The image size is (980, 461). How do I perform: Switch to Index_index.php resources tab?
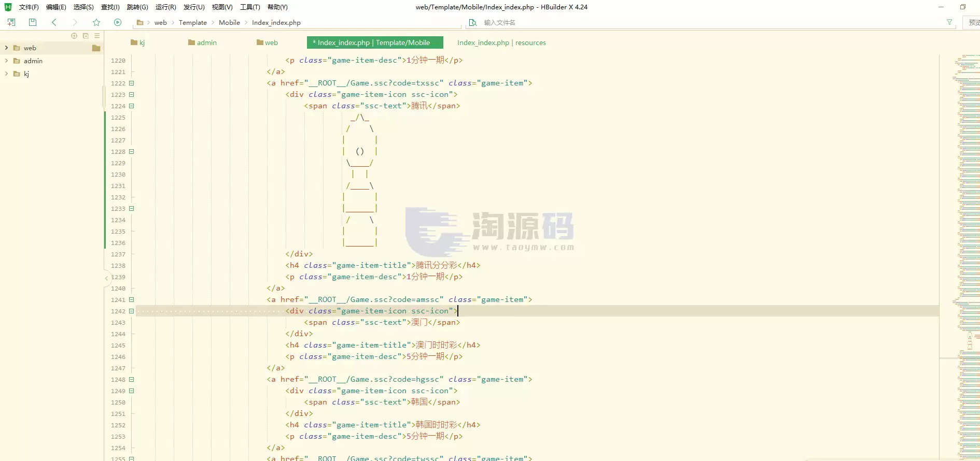coord(501,42)
